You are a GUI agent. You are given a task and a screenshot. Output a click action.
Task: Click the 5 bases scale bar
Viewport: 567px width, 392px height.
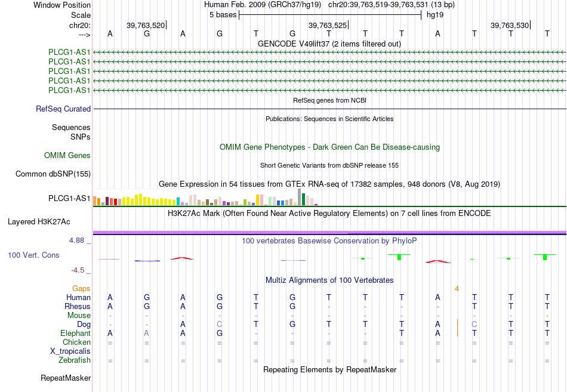pos(330,15)
